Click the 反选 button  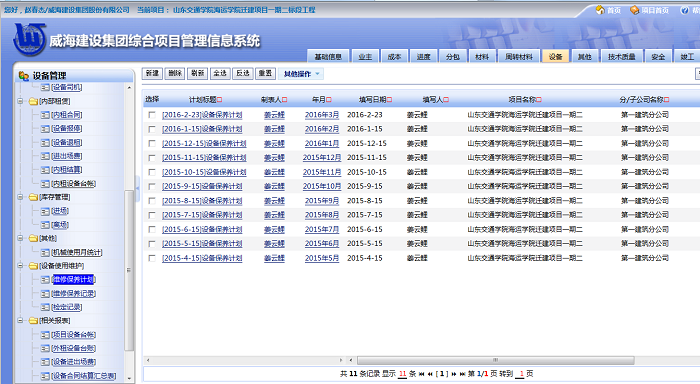(x=243, y=74)
